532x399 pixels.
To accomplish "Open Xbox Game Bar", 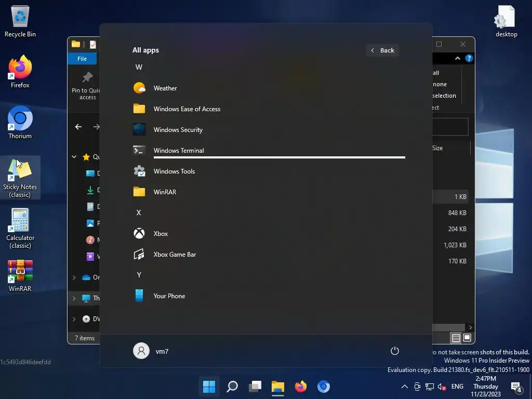I will tap(268, 254).
